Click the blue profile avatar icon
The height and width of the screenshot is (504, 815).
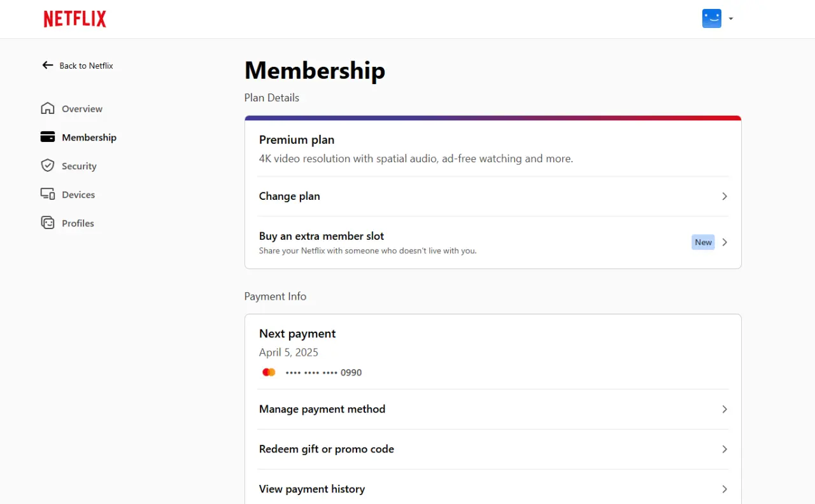tap(712, 18)
